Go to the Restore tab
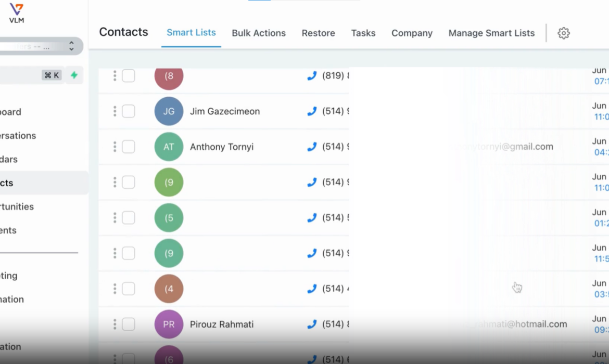Image resolution: width=609 pixels, height=364 pixels. coord(318,33)
